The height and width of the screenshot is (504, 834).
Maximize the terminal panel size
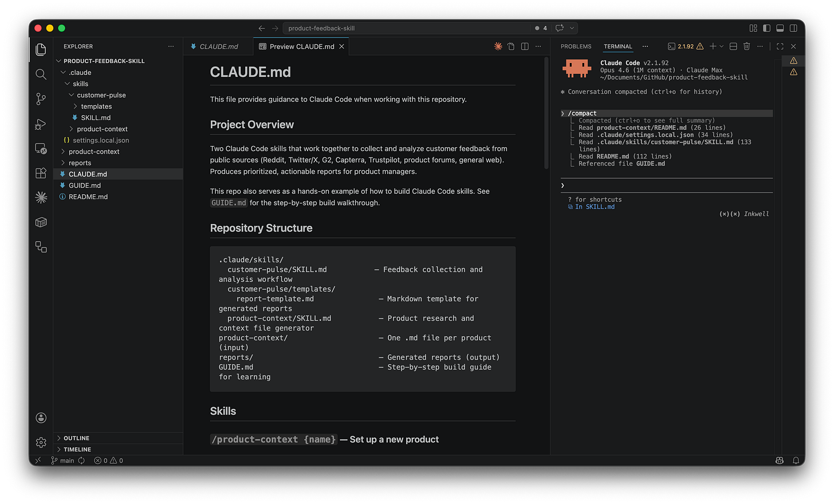click(x=779, y=46)
